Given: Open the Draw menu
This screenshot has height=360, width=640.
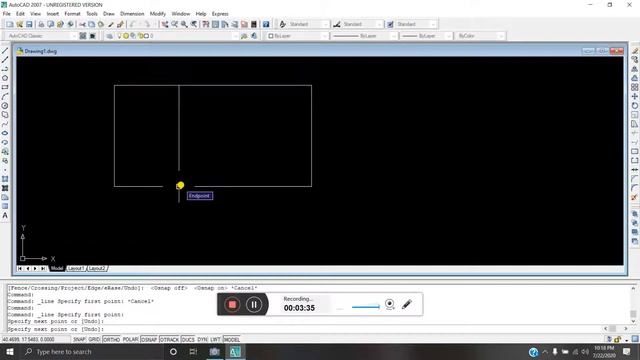Looking at the screenshot, I should [x=109, y=14].
